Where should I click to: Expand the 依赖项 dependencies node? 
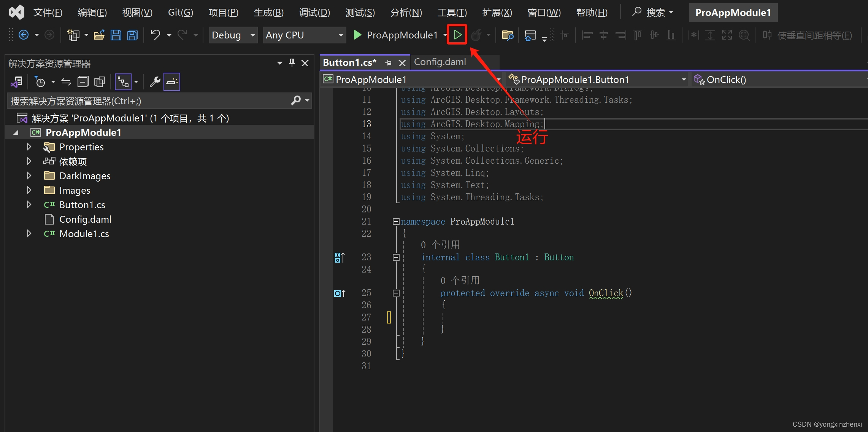(29, 161)
